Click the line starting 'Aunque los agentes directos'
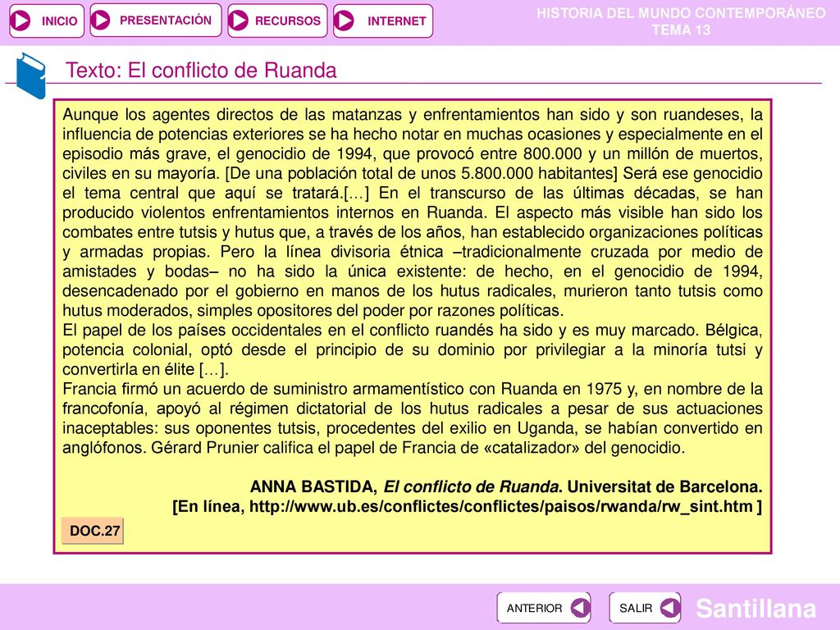 click(x=413, y=115)
